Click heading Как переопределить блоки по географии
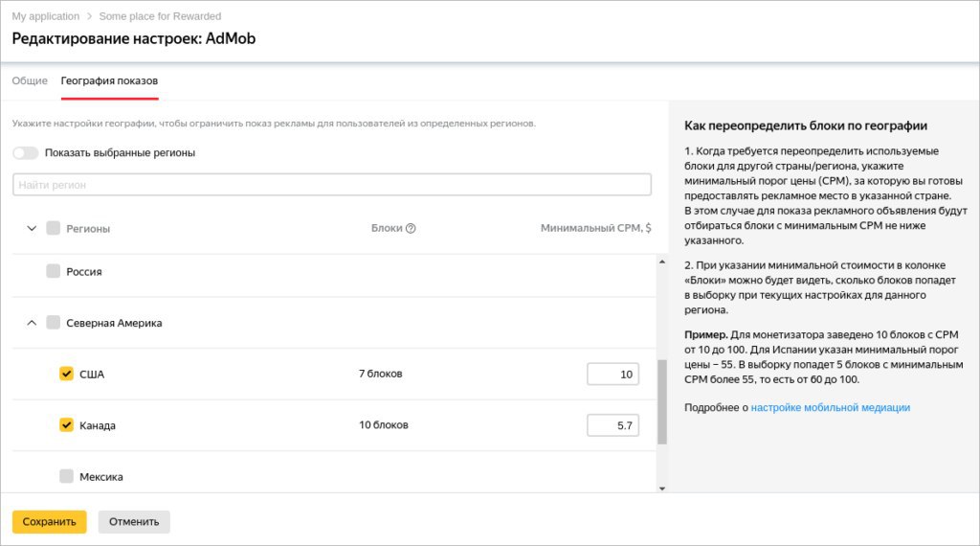Image resolution: width=980 pixels, height=546 pixels. pyautogui.click(x=806, y=125)
